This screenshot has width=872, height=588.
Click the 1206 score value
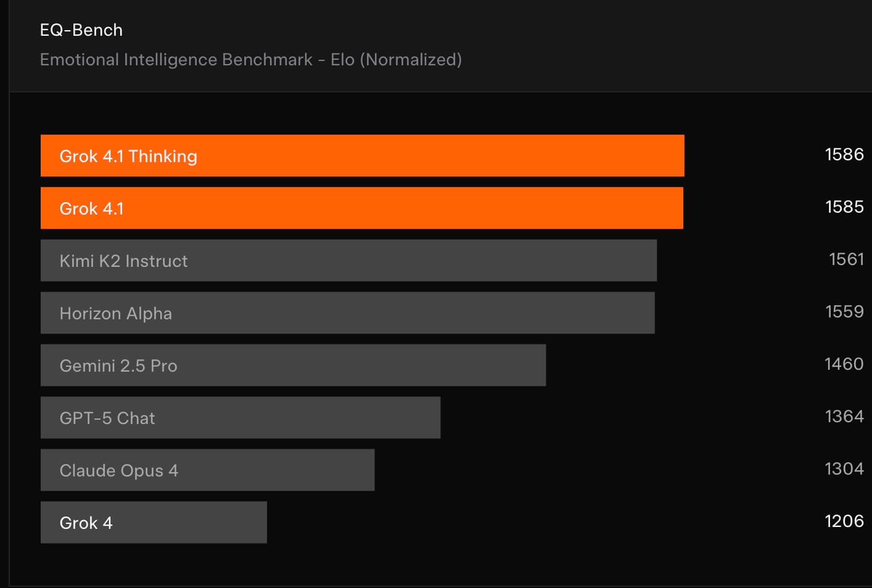(x=844, y=521)
